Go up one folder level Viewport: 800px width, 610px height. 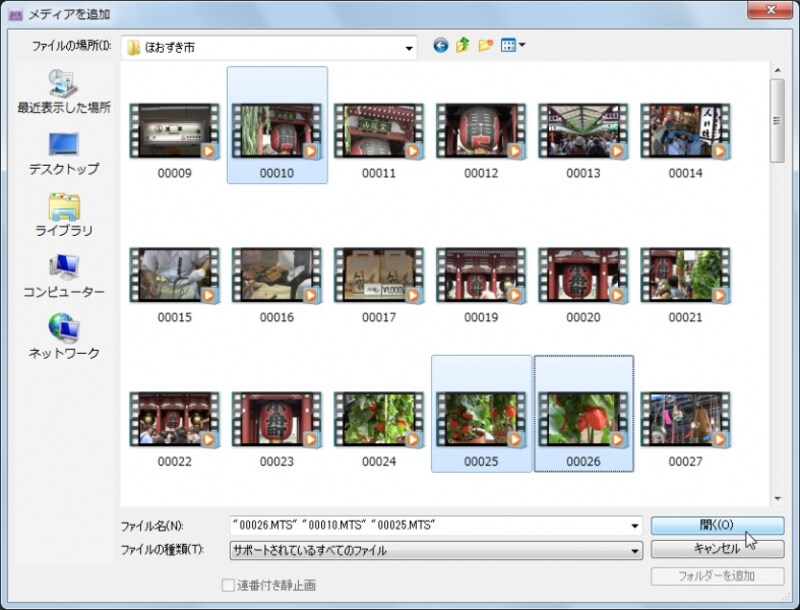tap(463, 46)
